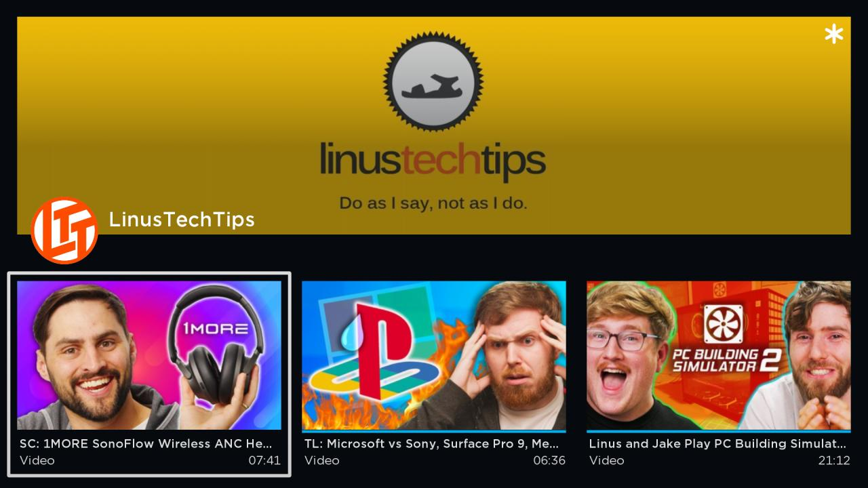Click the 07:41 duration label
The height and width of the screenshot is (488, 868).
pos(264,460)
